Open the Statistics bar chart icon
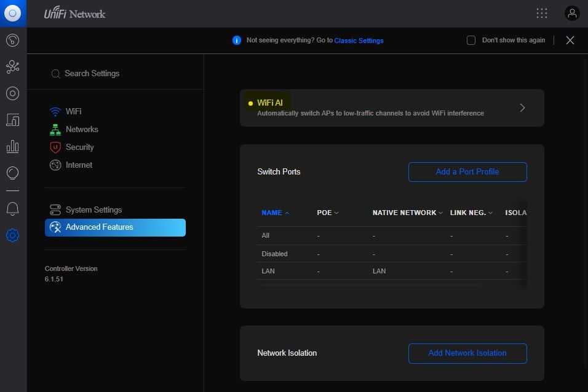Image resolution: width=588 pixels, height=392 pixels. 13,146
